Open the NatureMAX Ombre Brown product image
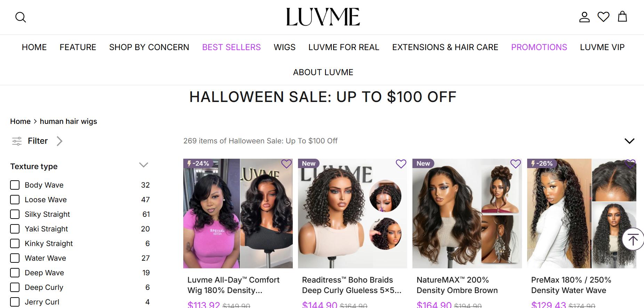This screenshot has height=308, width=644. [x=467, y=213]
